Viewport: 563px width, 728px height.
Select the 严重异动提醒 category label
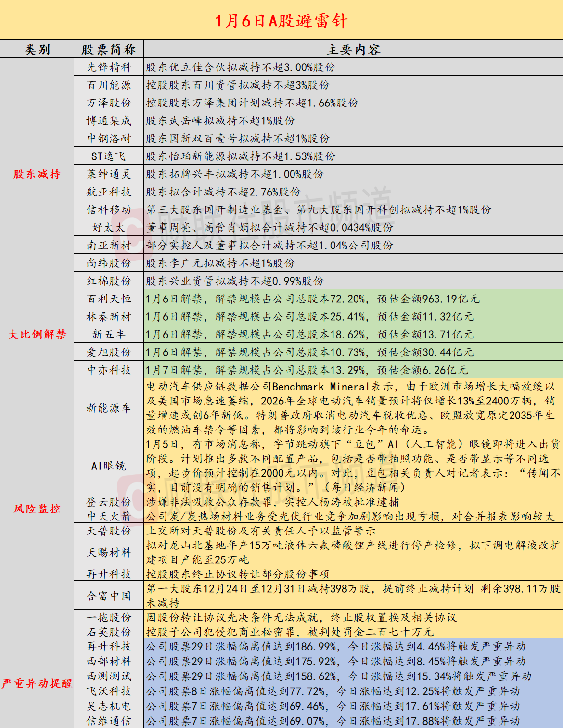tap(37, 684)
